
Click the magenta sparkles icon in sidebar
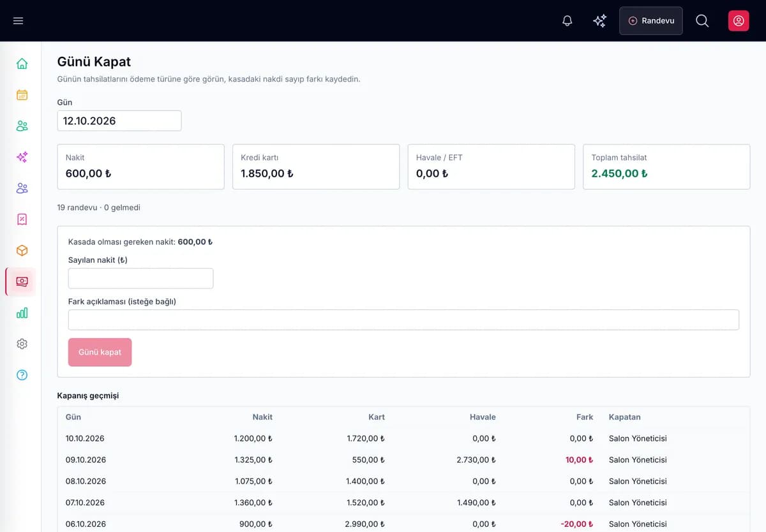[x=22, y=157]
